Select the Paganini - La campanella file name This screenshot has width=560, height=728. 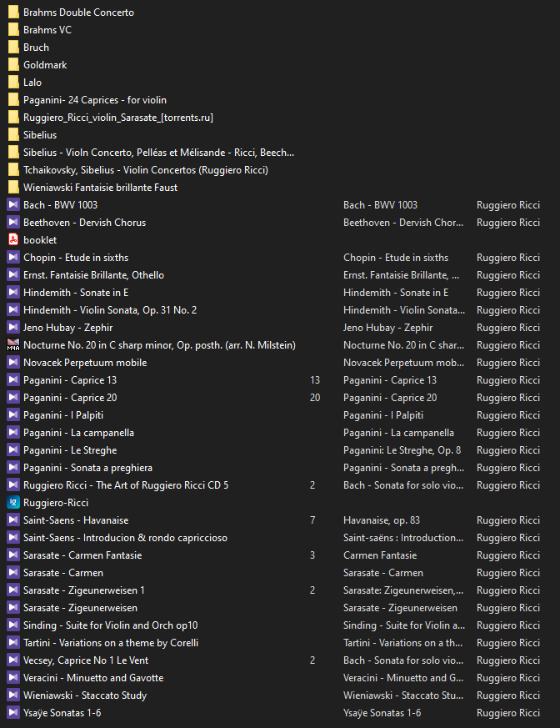78,433
